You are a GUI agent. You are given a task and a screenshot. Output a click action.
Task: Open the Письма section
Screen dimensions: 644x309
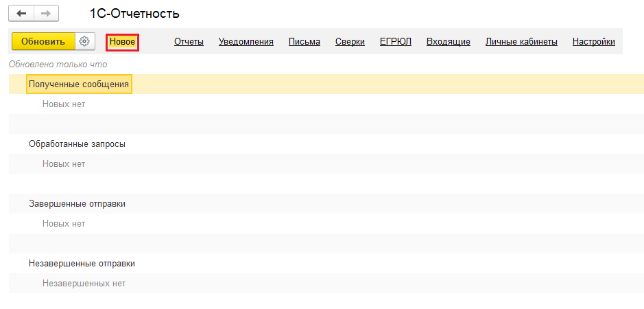click(305, 42)
